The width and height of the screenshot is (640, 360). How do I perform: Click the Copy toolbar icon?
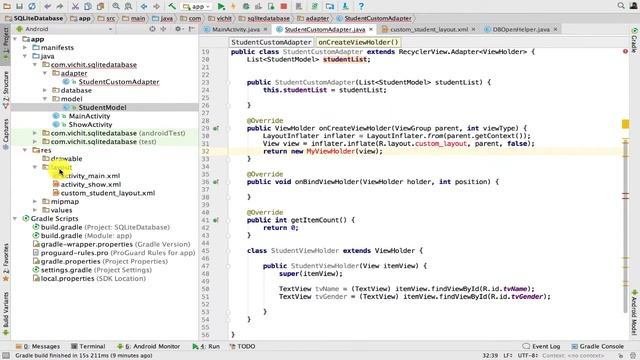88,6
